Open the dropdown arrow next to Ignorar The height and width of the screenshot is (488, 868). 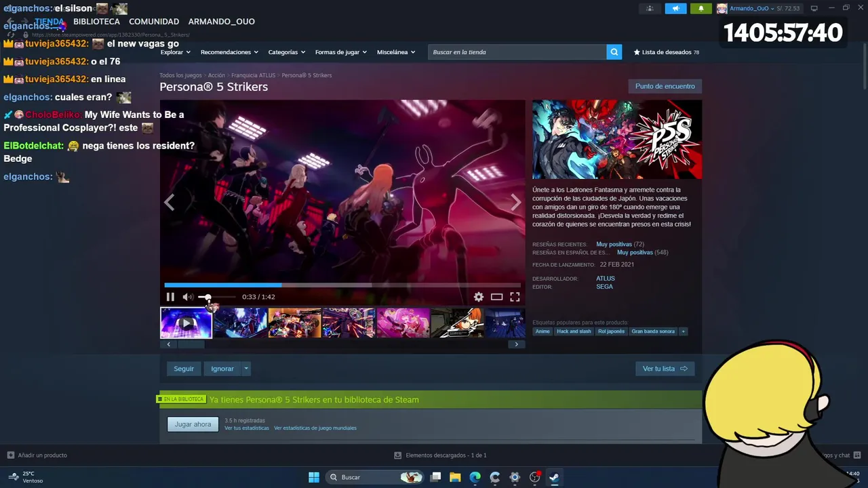246,369
